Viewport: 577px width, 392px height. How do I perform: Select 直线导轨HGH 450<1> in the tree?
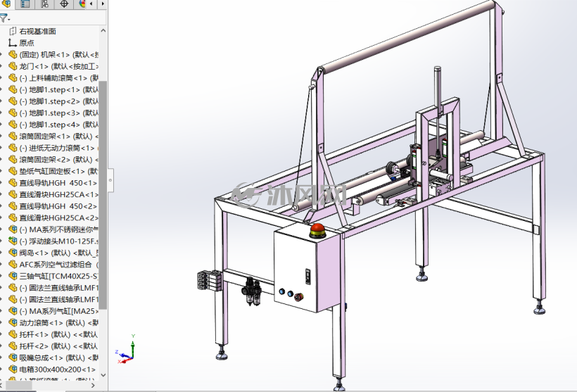pyautogui.click(x=53, y=183)
